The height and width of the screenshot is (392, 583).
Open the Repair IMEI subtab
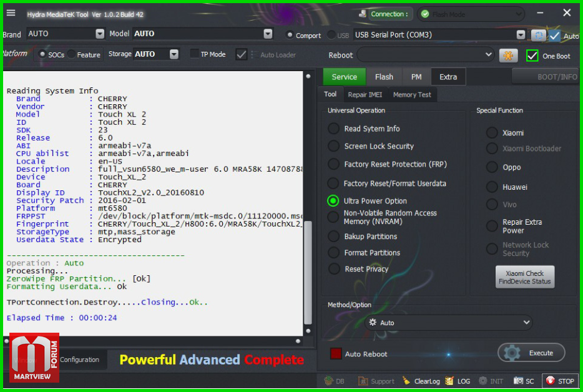[365, 94]
